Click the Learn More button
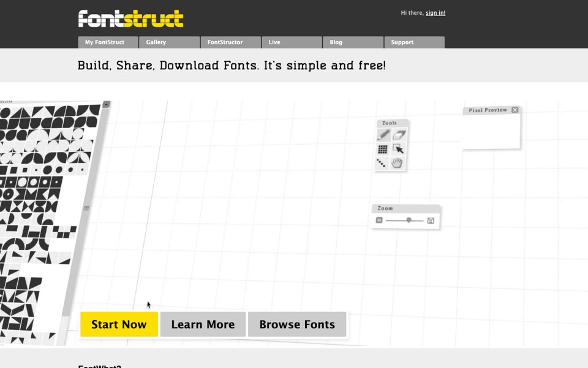 click(203, 324)
